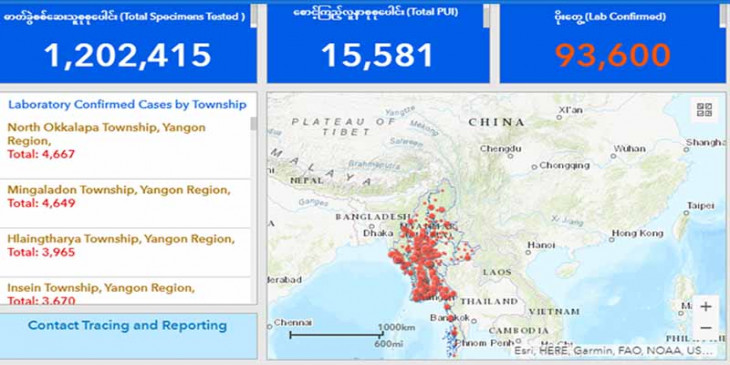Screen dimensions: 730x365
Task: Click the map scale bar
Action: coord(336,334)
